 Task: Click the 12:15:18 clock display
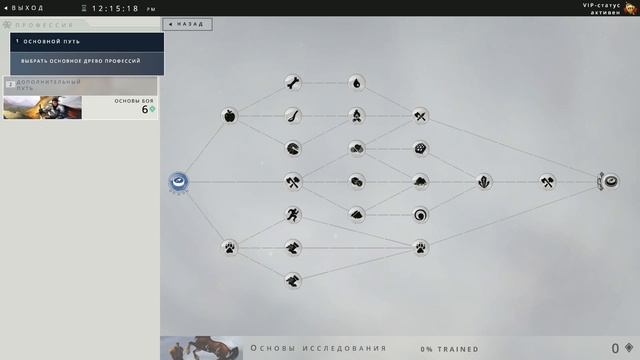116,8
